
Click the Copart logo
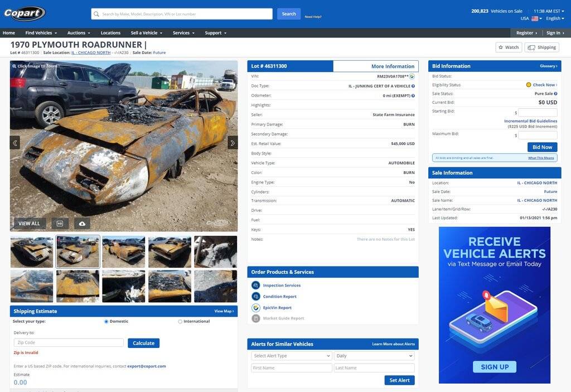coord(25,14)
